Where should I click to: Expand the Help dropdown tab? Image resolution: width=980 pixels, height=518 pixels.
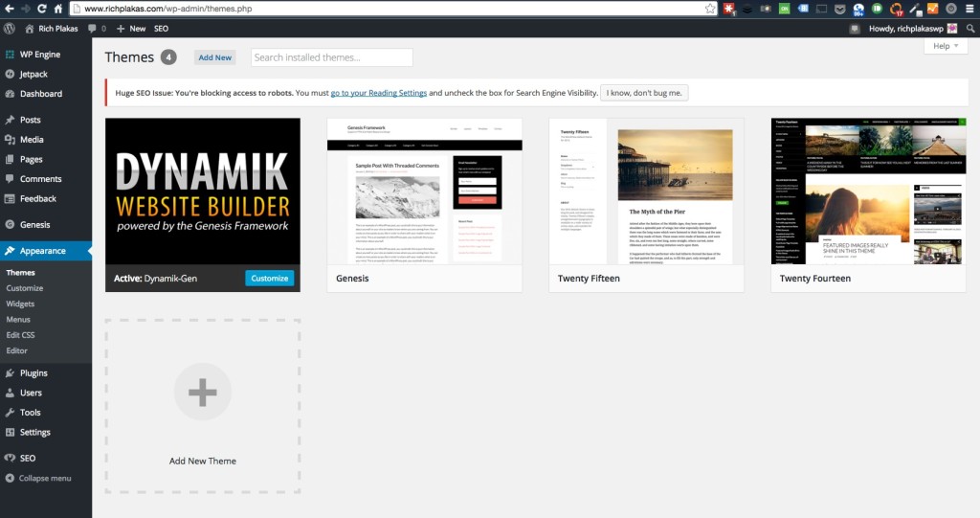[946, 46]
